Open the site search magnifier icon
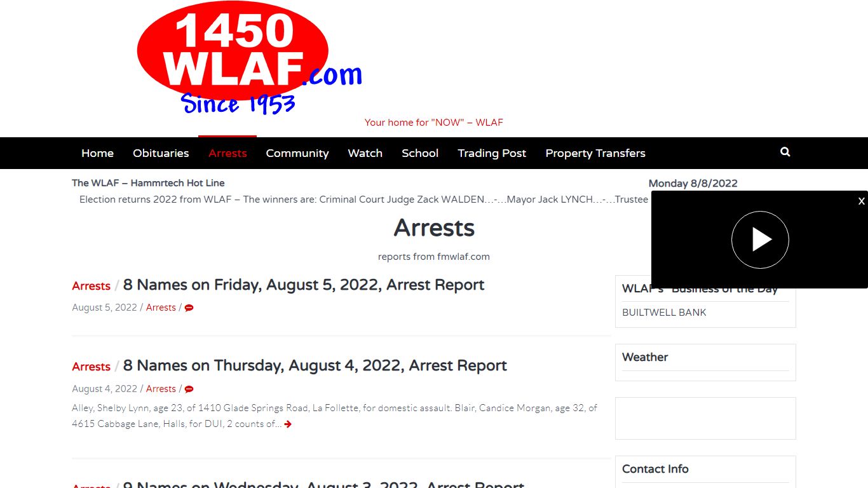Screen dimensions: 868x488 click(785, 152)
